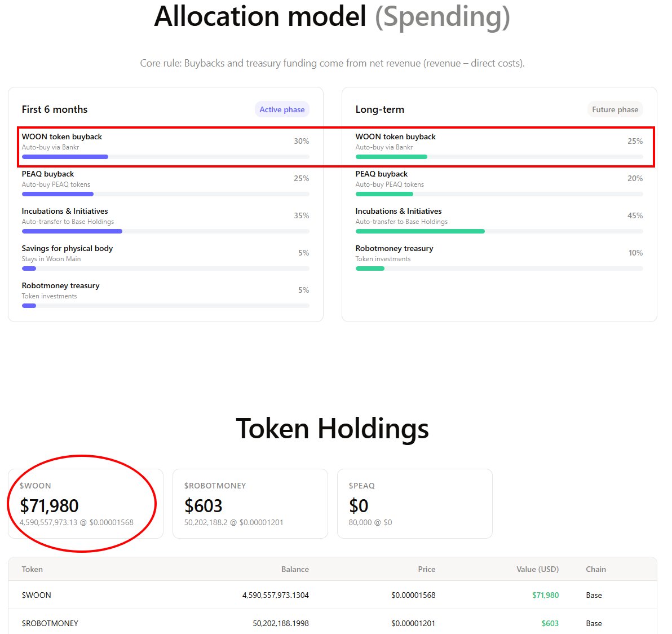Click the green $71,980 value in the table
The width and height of the screenshot is (672, 634).
click(545, 595)
